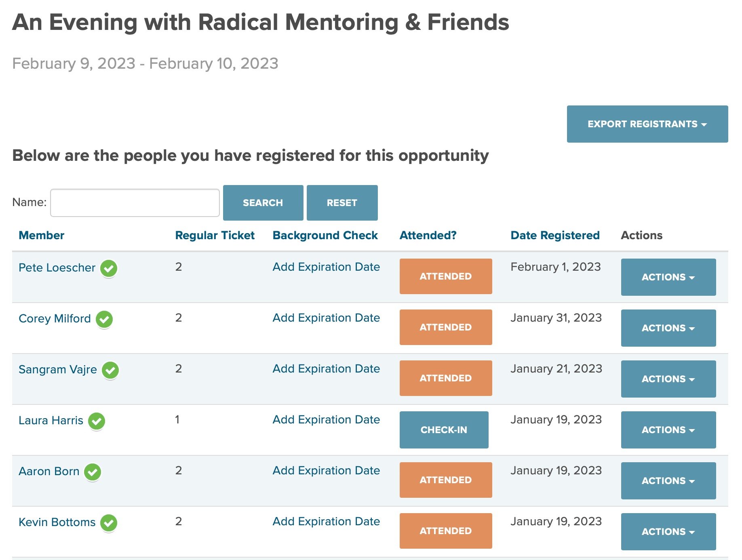The width and height of the screenshot is (742, 560).
Task: Check in Laura Harris
Action: pyautogui.click(x=444, y=429)
